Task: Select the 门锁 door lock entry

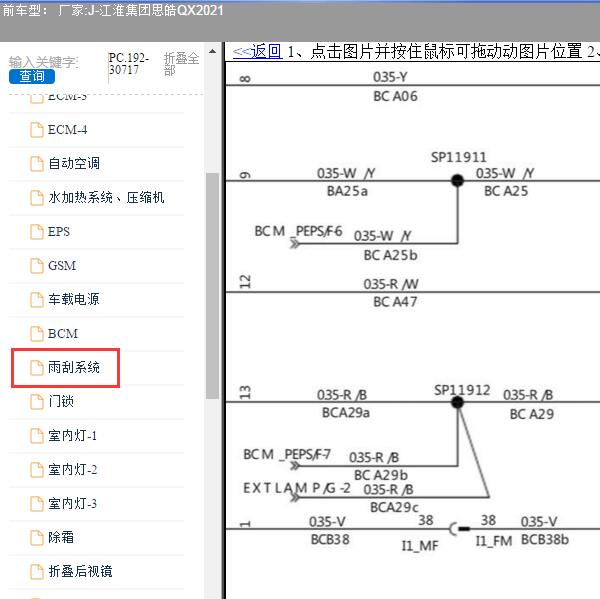Action: (60, 401)
